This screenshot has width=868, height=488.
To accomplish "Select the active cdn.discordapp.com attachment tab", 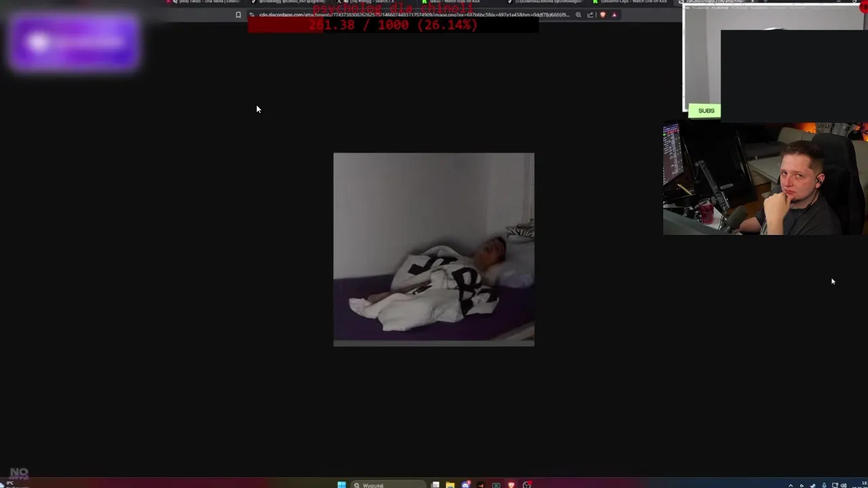I will 715,2.
